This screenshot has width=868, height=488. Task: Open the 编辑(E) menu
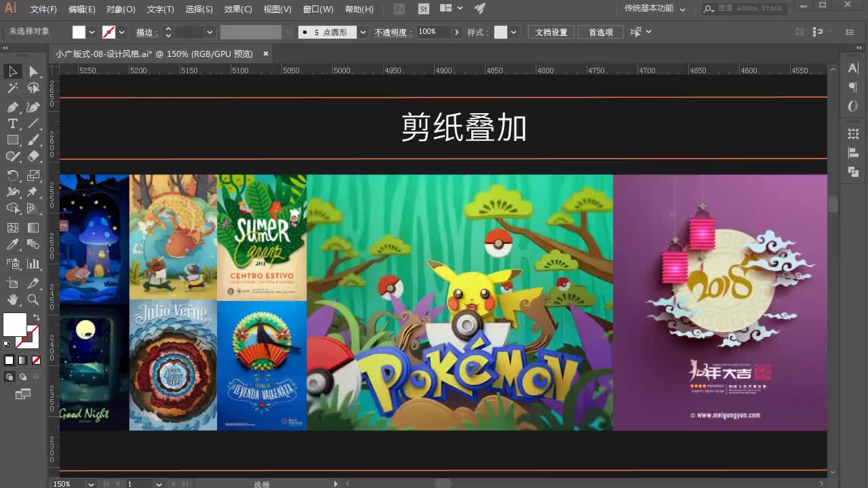click(82, 9)
